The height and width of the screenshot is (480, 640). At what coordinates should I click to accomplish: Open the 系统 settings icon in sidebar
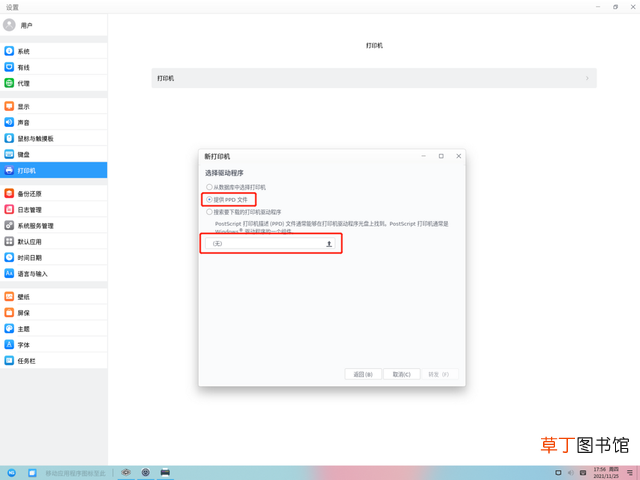coord(9,51)
